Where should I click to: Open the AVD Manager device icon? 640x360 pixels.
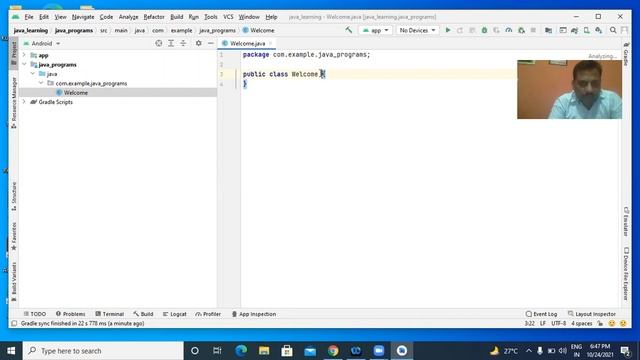coord(587,30)
